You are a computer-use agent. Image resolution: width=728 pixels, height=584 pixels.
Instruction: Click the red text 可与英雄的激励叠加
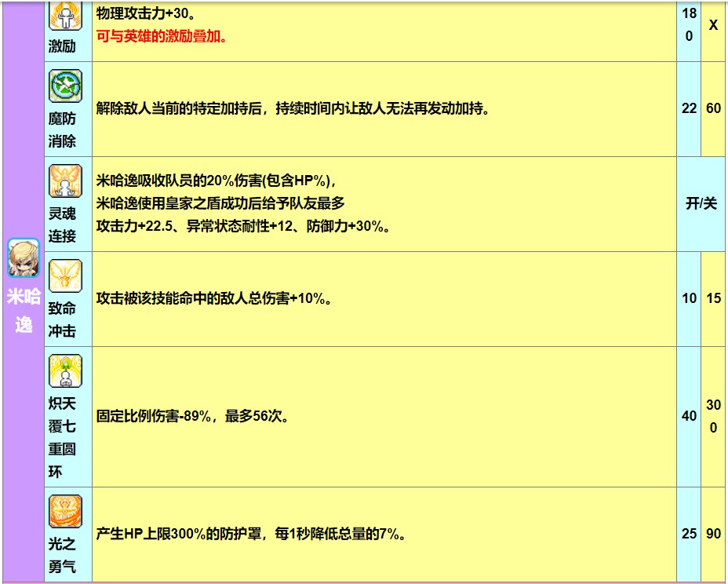click(x=162, y=36)
